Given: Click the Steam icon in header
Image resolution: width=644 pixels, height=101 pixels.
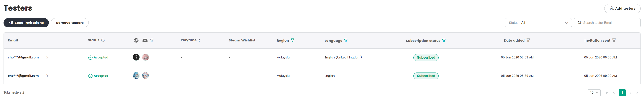Looking at the screenshot, I should tap(136, 40).
